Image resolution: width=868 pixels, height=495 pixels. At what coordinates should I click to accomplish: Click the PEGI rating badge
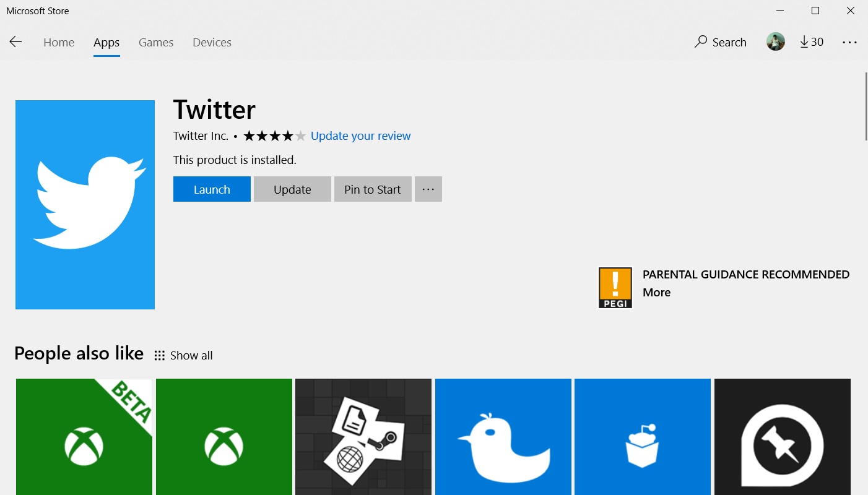point(615,288)
